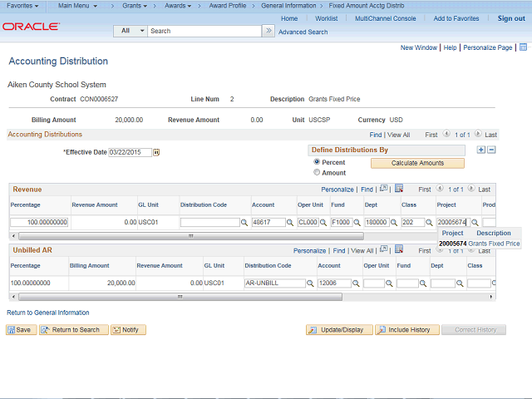Expand the Main Menu dropdown
This screenshot has height=399, width=532.
click(x=77, y=6)
